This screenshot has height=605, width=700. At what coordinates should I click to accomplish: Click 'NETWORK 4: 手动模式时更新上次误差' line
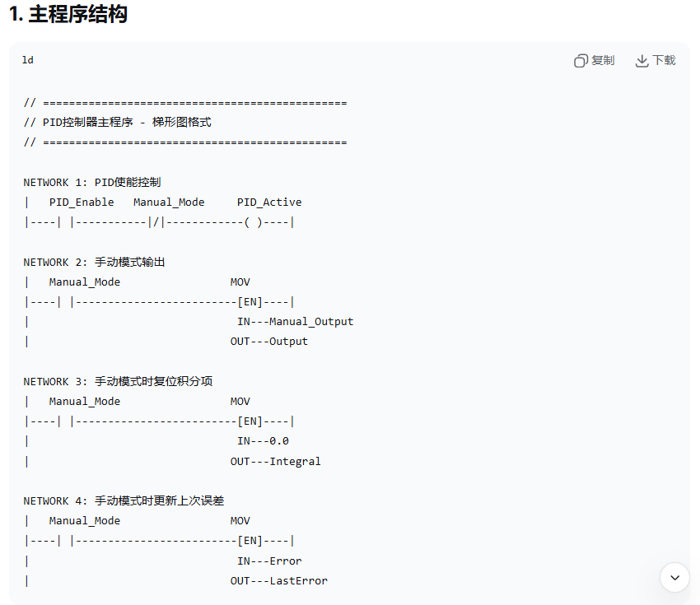[x=124, y=501]
